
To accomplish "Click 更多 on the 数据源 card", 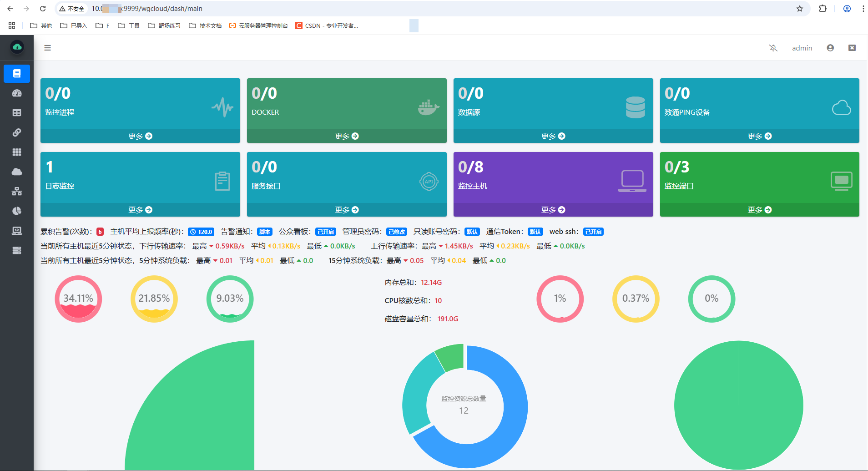I will point(554,136).
